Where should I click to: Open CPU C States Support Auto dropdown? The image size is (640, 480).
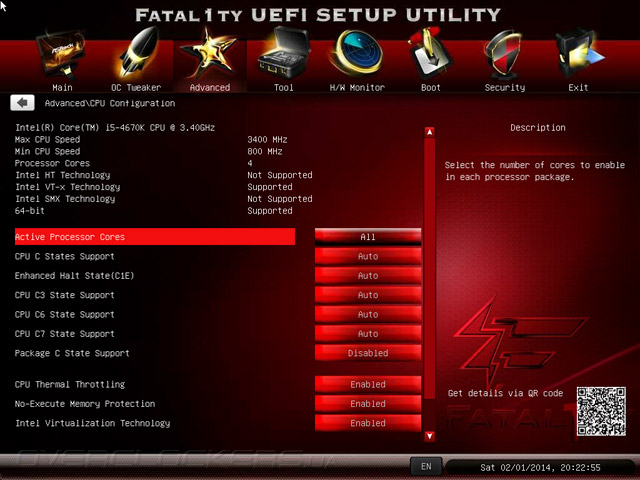(x=368, y=256)
